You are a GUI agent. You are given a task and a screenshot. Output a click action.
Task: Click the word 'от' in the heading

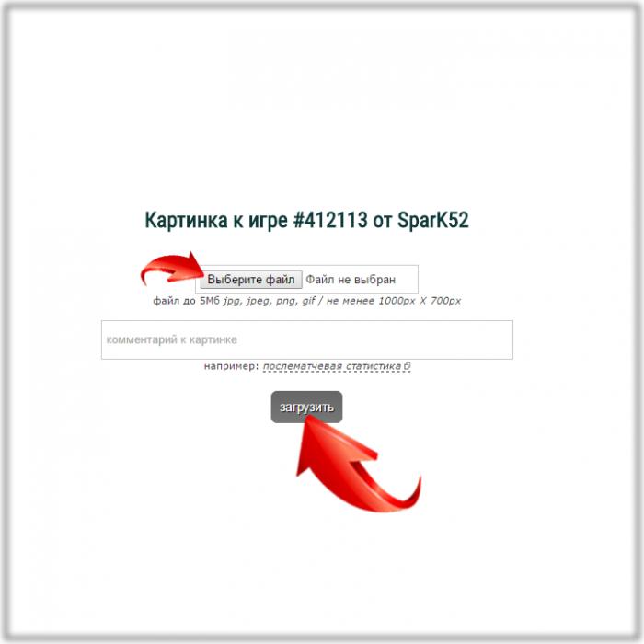(383, 221)
